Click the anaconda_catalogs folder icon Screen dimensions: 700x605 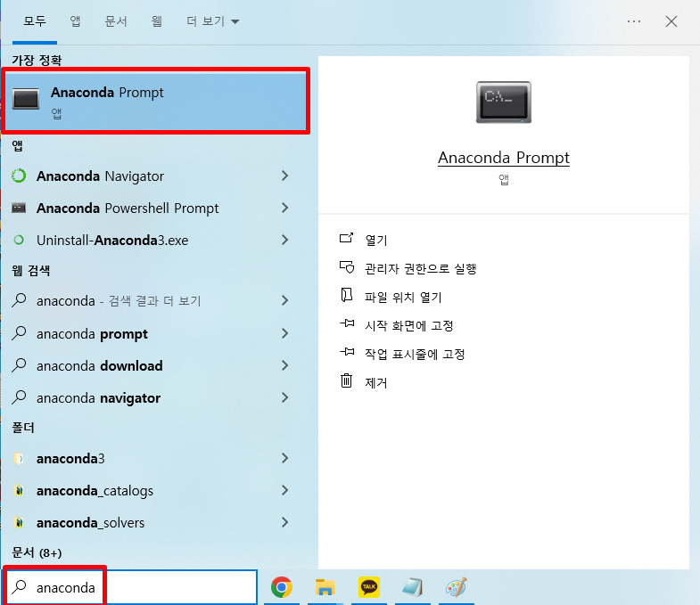[x=19, y=490]
